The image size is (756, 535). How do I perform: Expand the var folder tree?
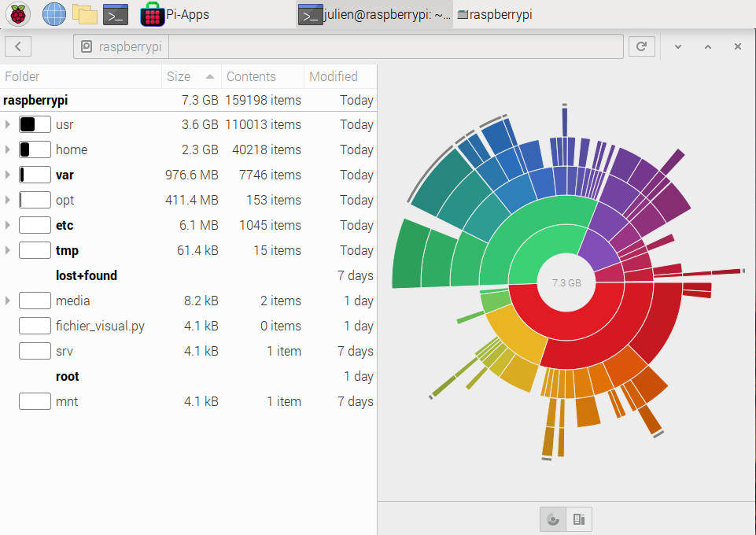click(8, 175)
